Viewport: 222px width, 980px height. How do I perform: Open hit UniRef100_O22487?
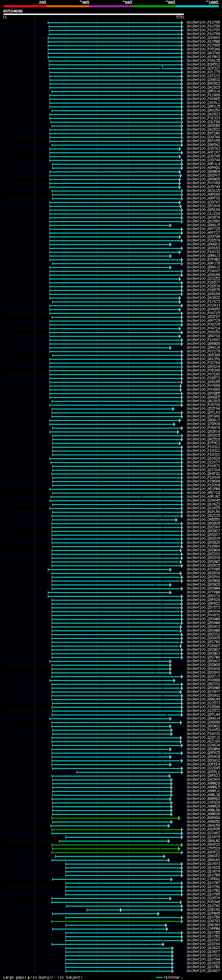click(203, 834)
